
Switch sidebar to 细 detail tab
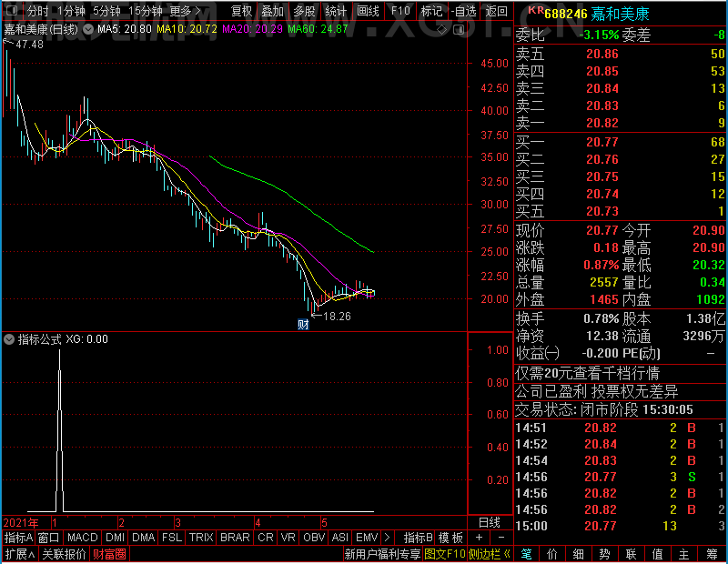578,554
